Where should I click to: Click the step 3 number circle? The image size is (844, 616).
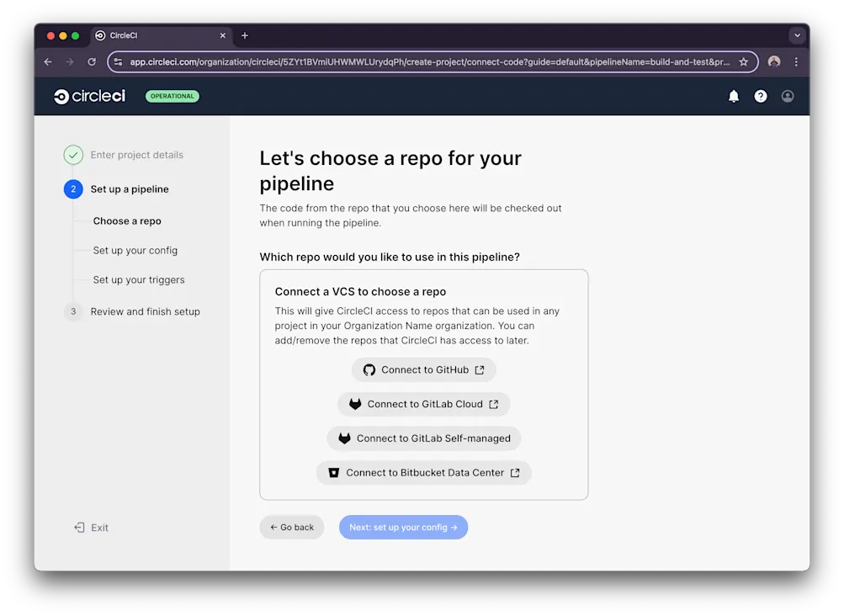pyautogui.click(x=73, y=311)
